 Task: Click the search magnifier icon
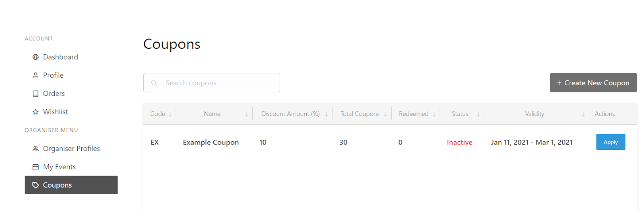pos(154,83)
